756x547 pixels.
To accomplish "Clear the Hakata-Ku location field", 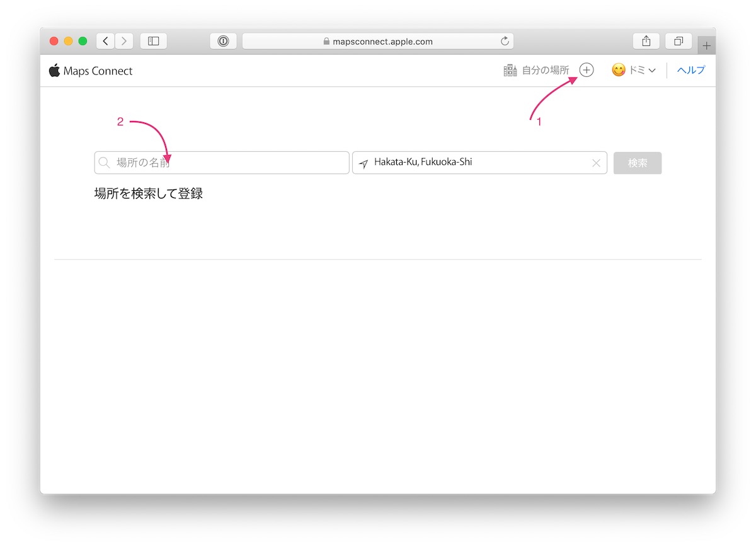I will (x=596, y=163).
